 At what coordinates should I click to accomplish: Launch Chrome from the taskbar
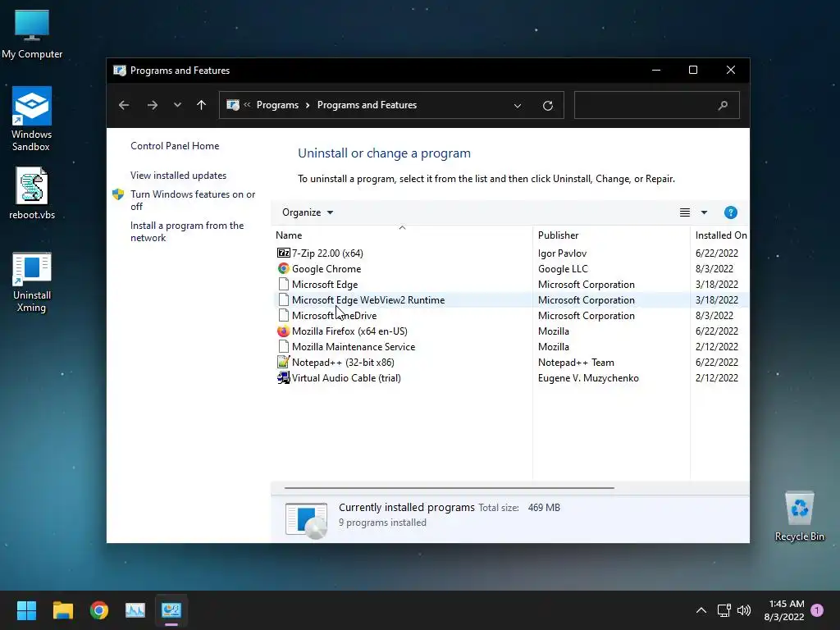point(99,610)
